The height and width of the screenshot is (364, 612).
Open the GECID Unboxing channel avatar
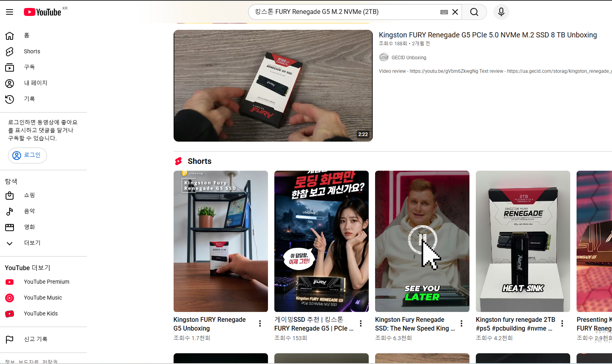(x=383, y=57)
